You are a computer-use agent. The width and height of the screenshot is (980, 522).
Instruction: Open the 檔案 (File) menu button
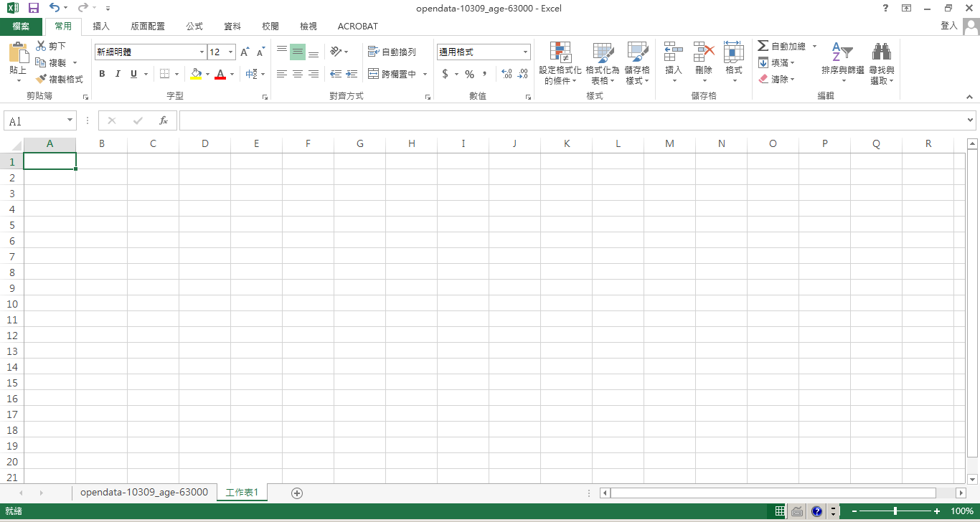click(x=22, y=27)
